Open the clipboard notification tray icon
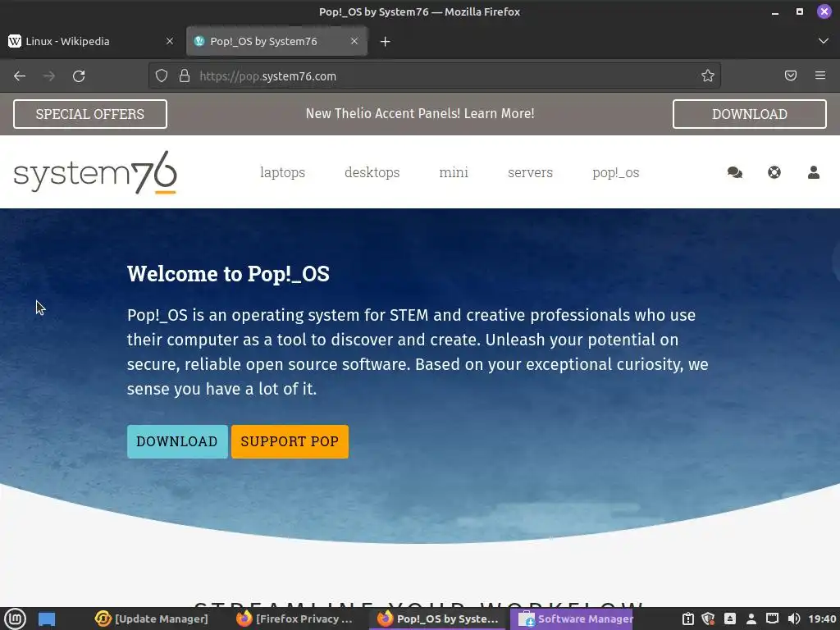This screenshot has height=630, width=840. click(x=688, y=619)
